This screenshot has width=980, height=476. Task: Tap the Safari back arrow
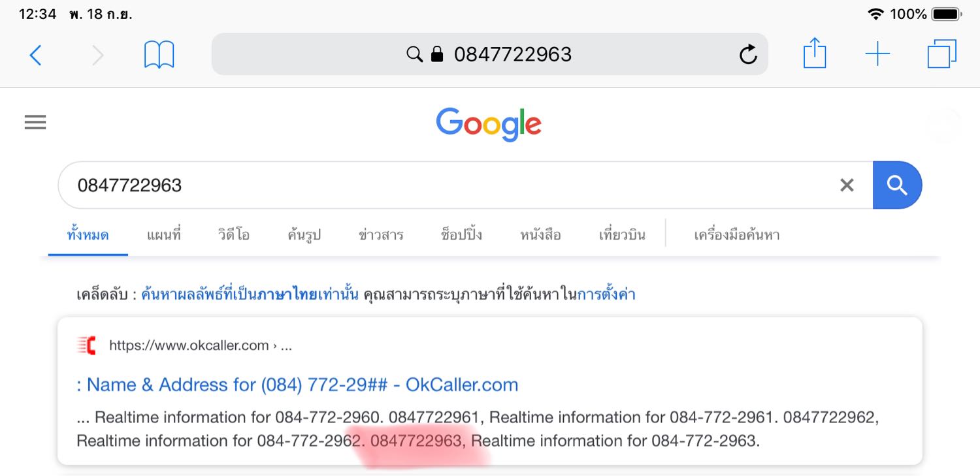point(36,55)
